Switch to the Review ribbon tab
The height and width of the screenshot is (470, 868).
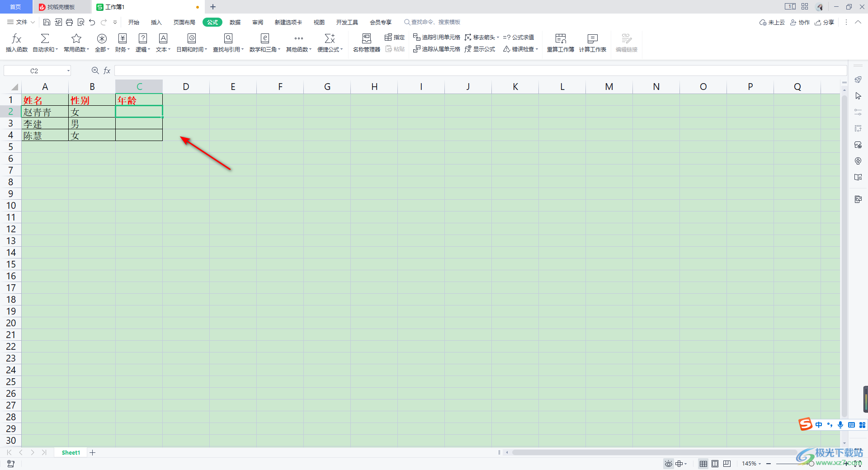tap(258, 22)
